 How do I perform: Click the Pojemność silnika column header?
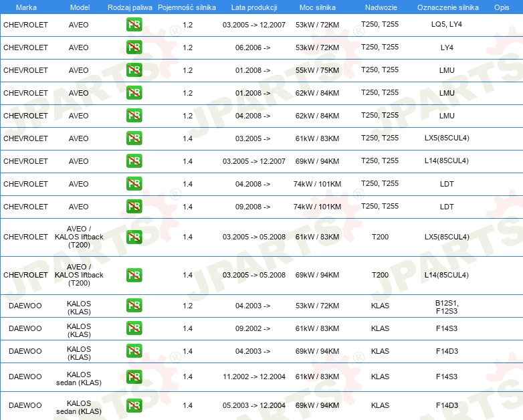coord(187,7)
